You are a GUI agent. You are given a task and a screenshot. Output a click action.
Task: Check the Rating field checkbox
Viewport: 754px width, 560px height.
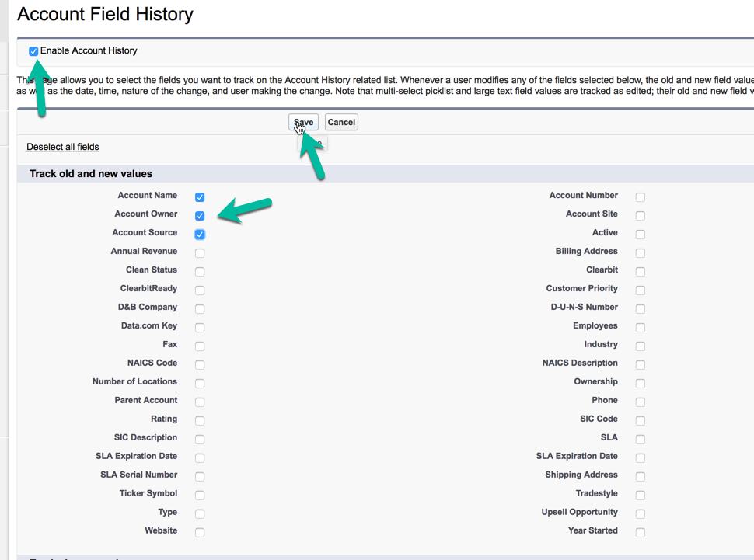click(x=200, y=421)
